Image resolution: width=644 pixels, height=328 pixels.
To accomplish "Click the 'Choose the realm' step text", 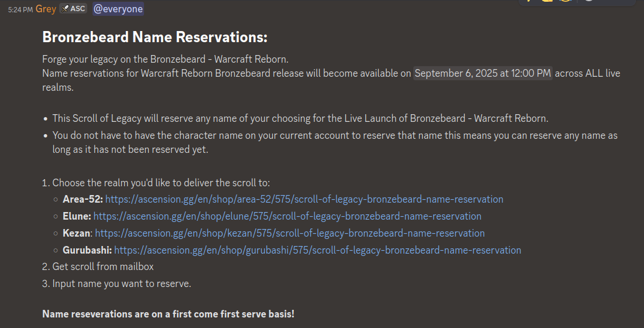I will pyautogui.click(x=161, y=183).
